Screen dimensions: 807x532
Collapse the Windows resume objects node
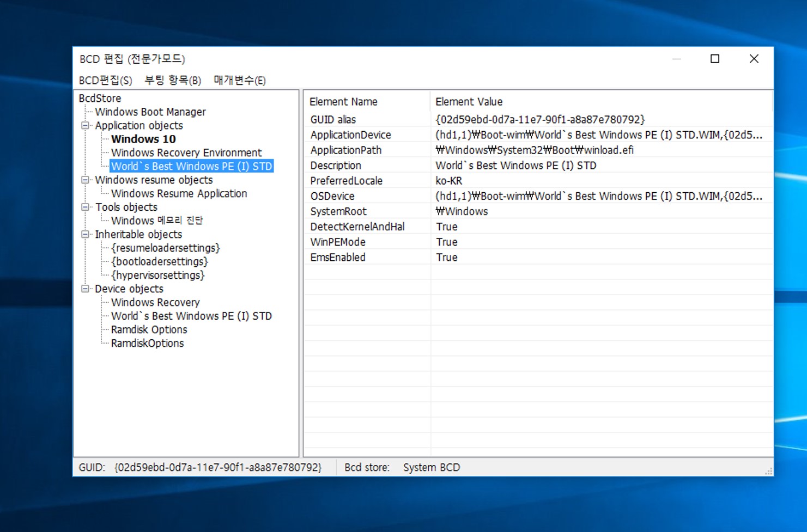86,180
